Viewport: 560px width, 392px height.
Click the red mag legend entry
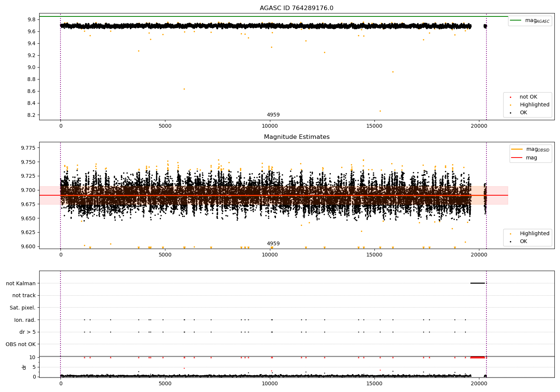(524, 158)
